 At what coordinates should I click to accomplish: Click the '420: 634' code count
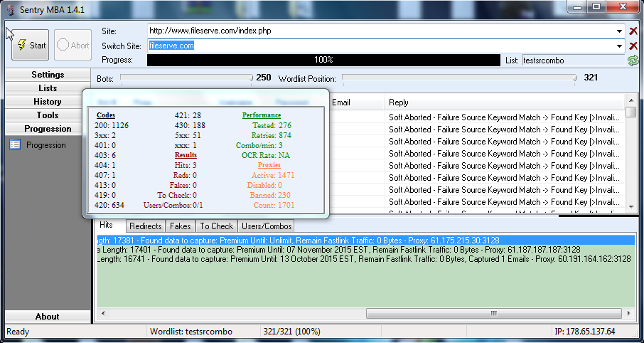[x=109, y=205]
